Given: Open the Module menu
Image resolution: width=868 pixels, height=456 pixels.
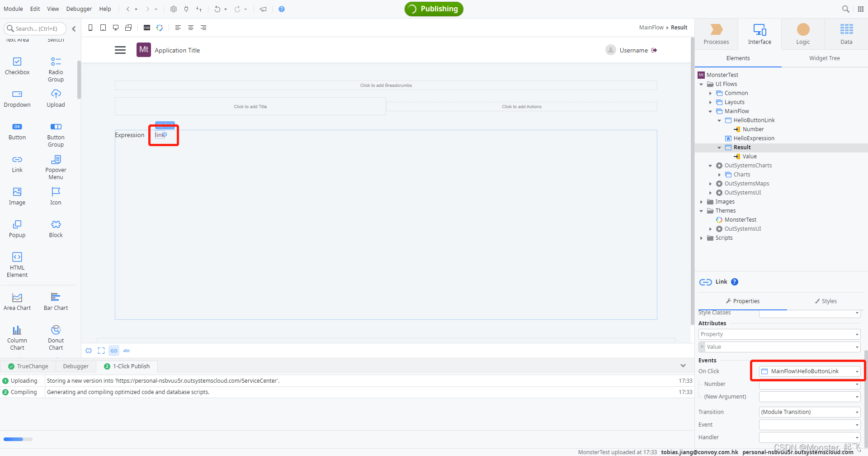Looking at the screenshot, I should (13, 9).
